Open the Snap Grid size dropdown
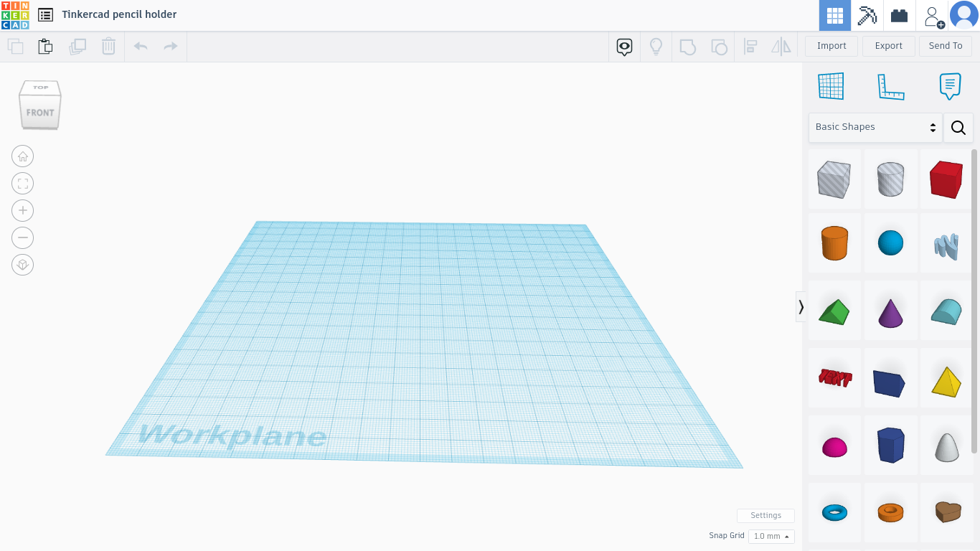 pyautogui.click(x=771, y=536)
